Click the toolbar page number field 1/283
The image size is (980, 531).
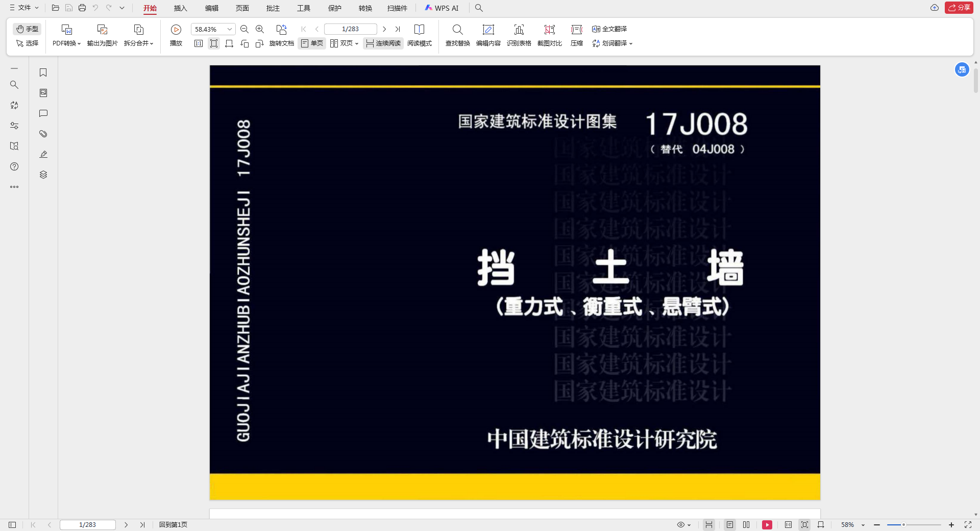(x=351, y=29)
